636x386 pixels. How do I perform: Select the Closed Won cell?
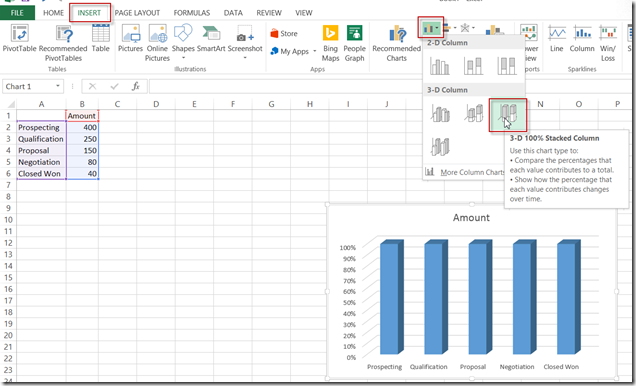point(41,174)
